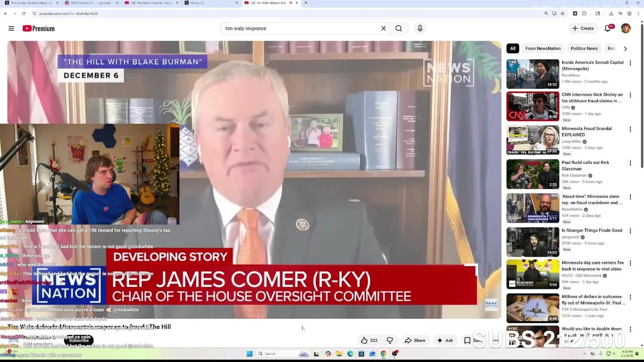Open the notifications bell
Screen dimensions: 644x362
(608, 29)
